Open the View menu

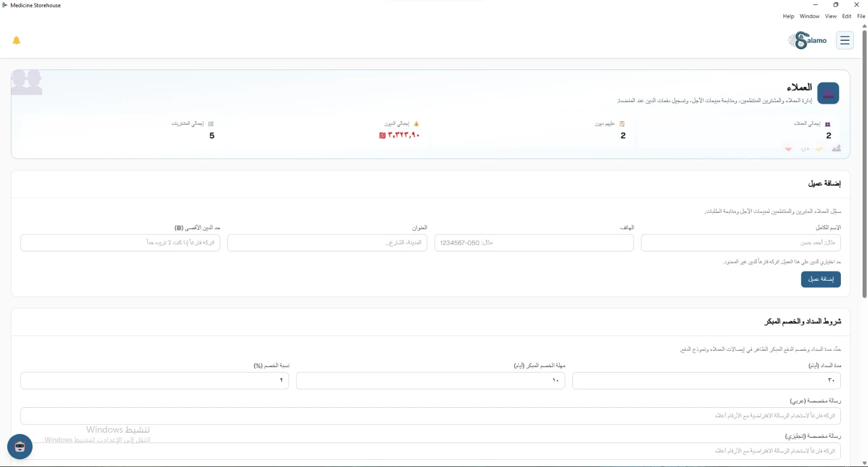[831, 16]
